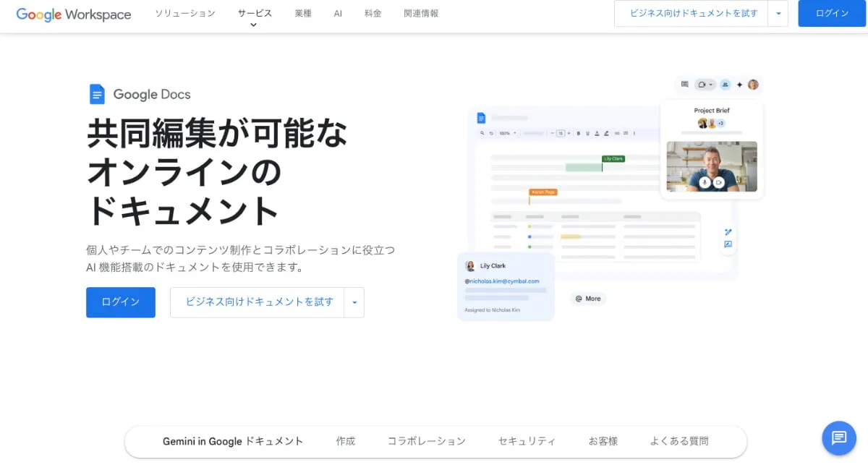Open header dropdown arrow next to trial button
868x470 pixels.
(x=778, y=14)
